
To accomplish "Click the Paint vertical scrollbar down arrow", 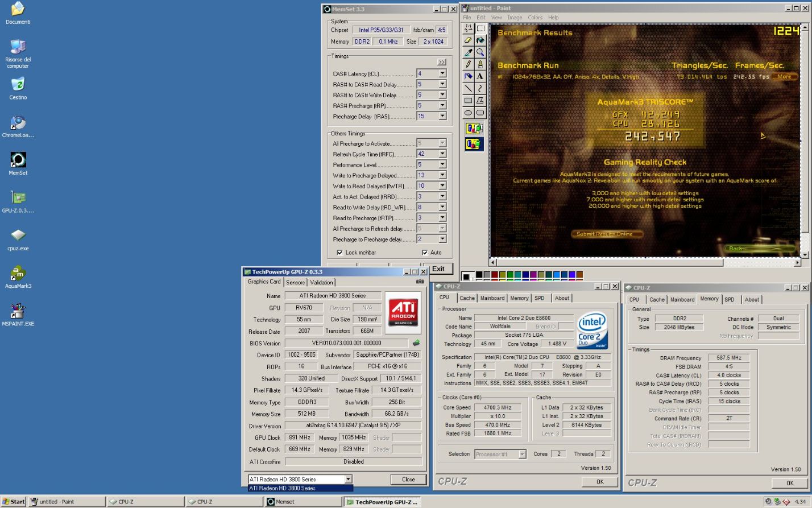I will (x=805, y=254).
